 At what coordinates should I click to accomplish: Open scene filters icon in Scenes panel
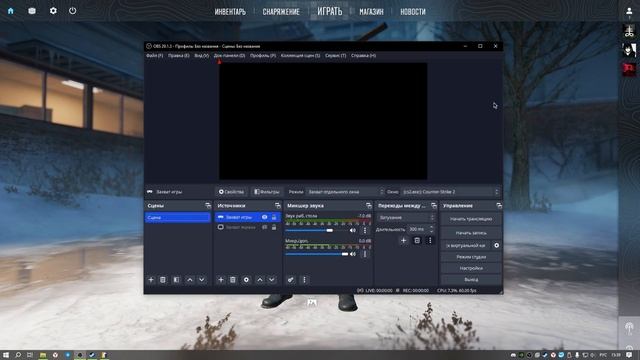click(x=176, y=280)
